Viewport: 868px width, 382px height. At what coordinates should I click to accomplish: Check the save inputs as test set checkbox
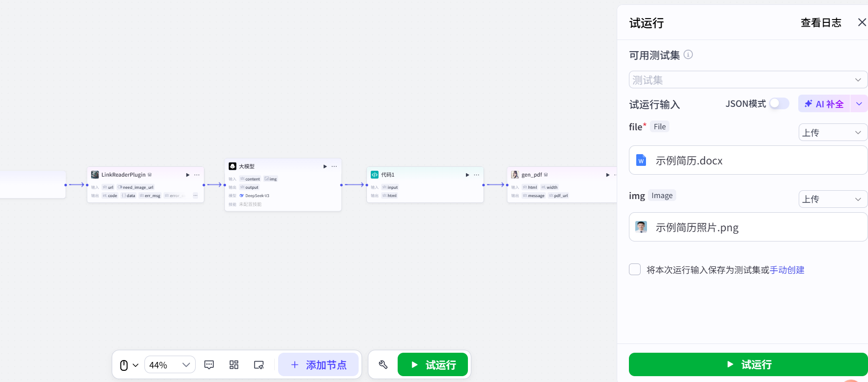[635, 269]
